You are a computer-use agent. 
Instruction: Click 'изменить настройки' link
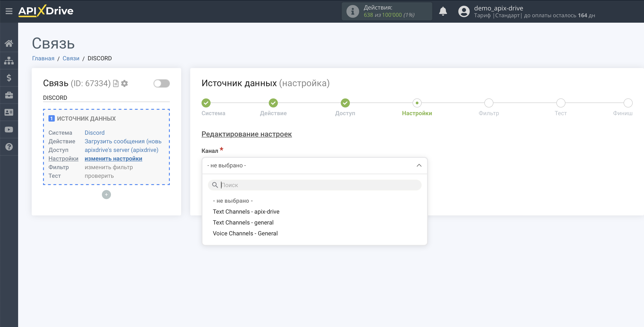coord(113,159)
